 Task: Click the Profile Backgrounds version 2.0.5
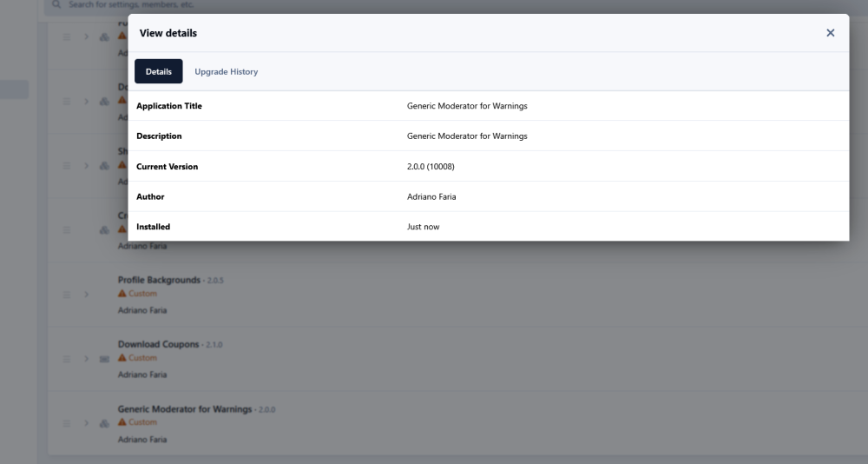pyautogui.click(x=215, y=281)
